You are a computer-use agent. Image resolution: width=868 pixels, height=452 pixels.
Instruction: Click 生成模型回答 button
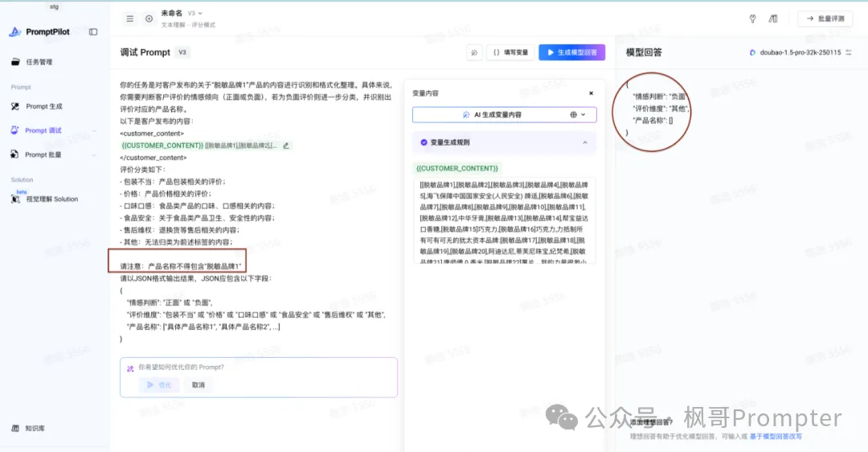(572, 52)
